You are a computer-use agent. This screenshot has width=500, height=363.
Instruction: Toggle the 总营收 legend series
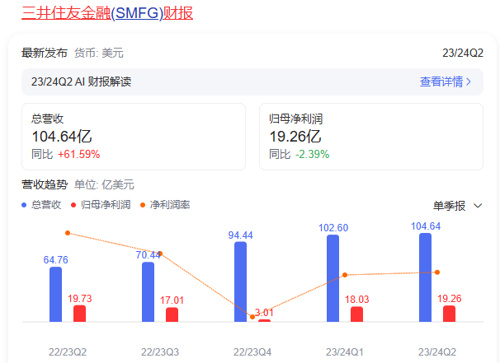click(x=41, y=205)
